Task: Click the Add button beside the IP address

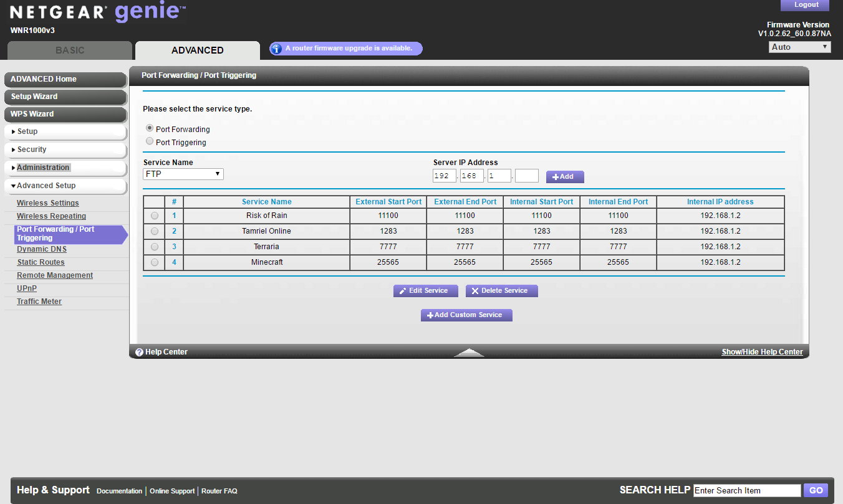Action: coord(565,177)
